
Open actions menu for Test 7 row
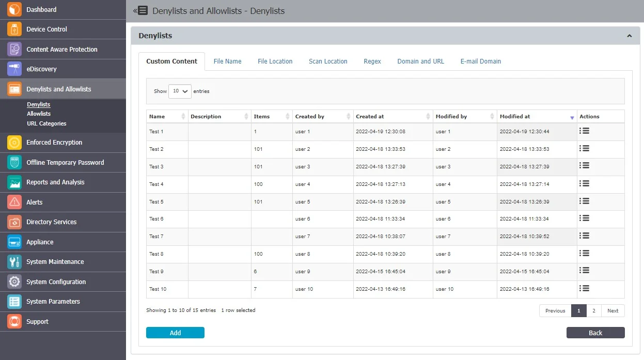(x=584, y=236)
